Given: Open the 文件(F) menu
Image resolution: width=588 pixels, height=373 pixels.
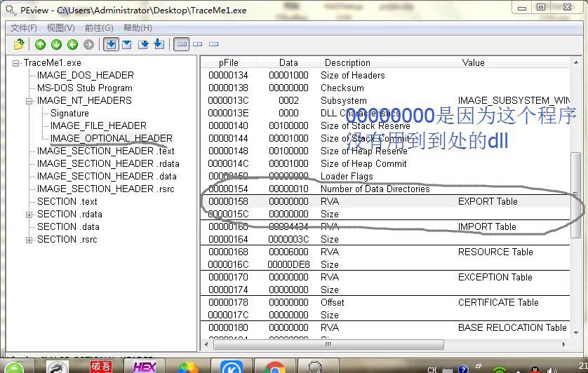Looking at the screenshot, I should 24,28.
